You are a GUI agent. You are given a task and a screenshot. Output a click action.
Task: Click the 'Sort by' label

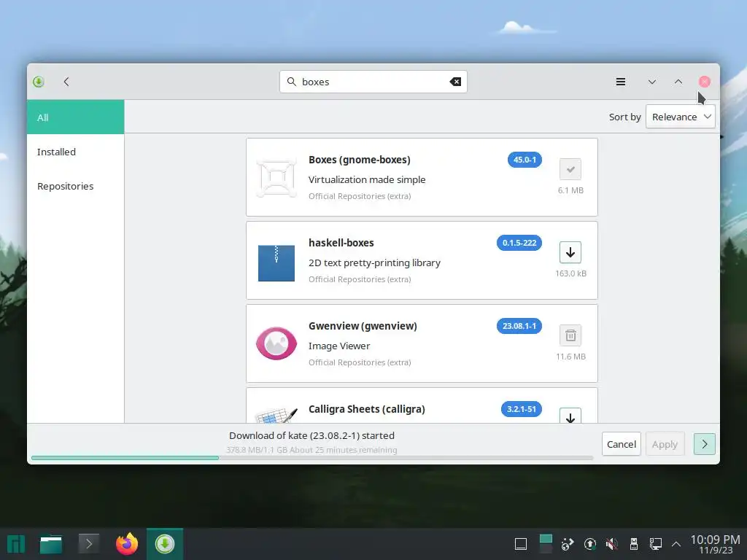pyautogui.click(x=624, y=117)
